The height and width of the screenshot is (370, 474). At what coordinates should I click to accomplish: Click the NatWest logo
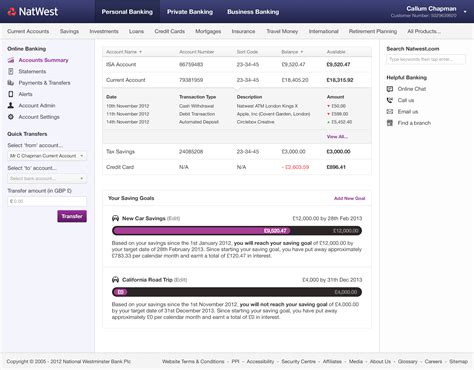(33, 12)
